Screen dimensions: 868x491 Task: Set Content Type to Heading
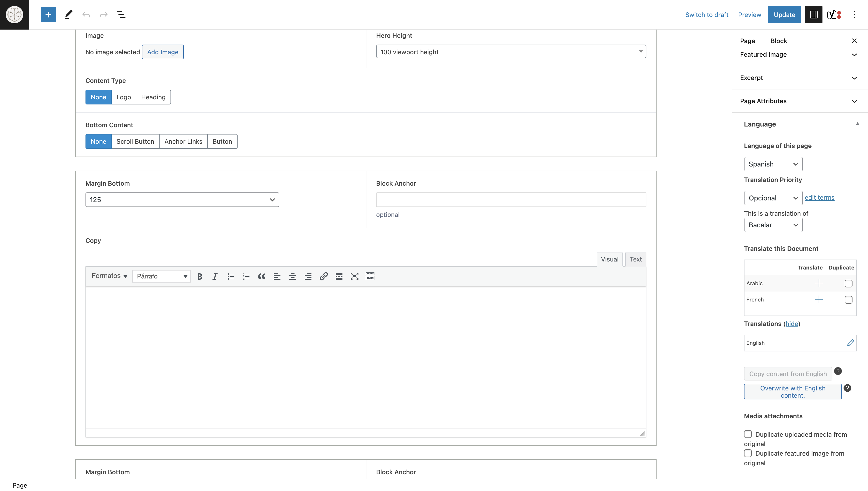click(x=153, y=97)
